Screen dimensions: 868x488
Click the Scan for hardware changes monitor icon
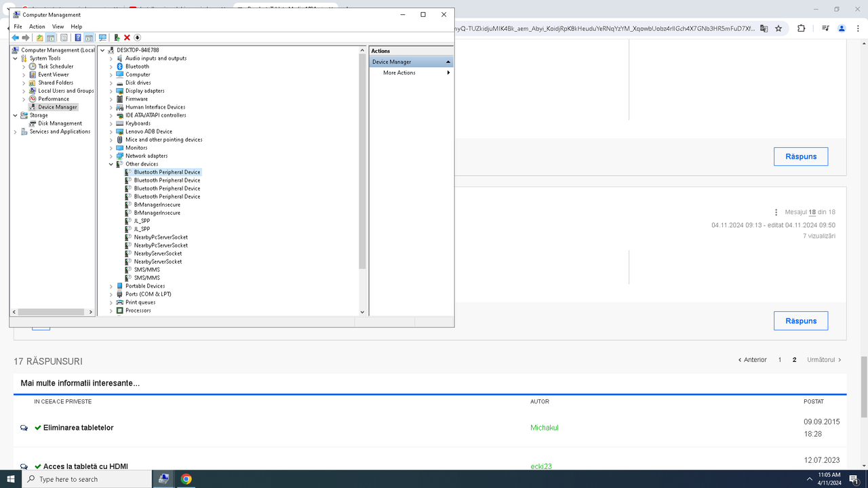[x=102, y=38]
